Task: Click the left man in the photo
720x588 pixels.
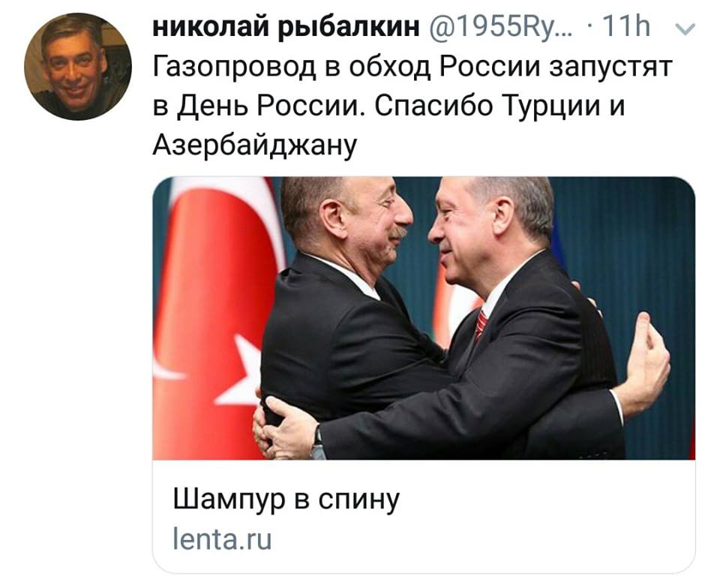Action: 344,312
